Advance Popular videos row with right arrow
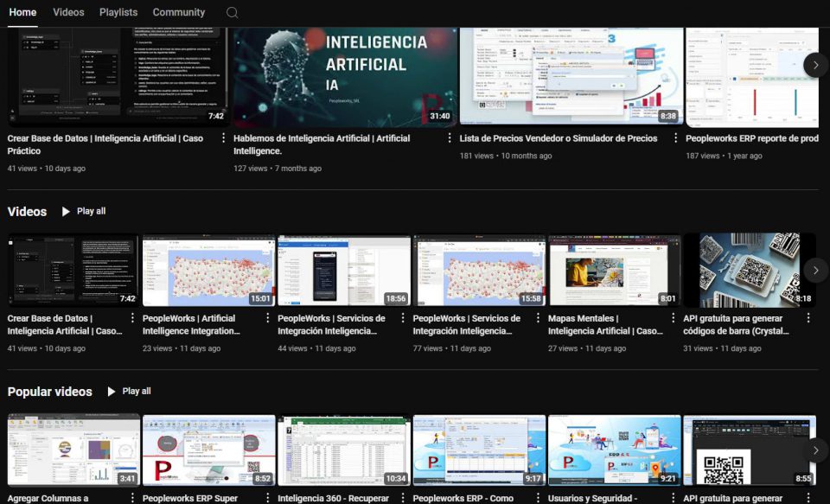 pos(815,450)
